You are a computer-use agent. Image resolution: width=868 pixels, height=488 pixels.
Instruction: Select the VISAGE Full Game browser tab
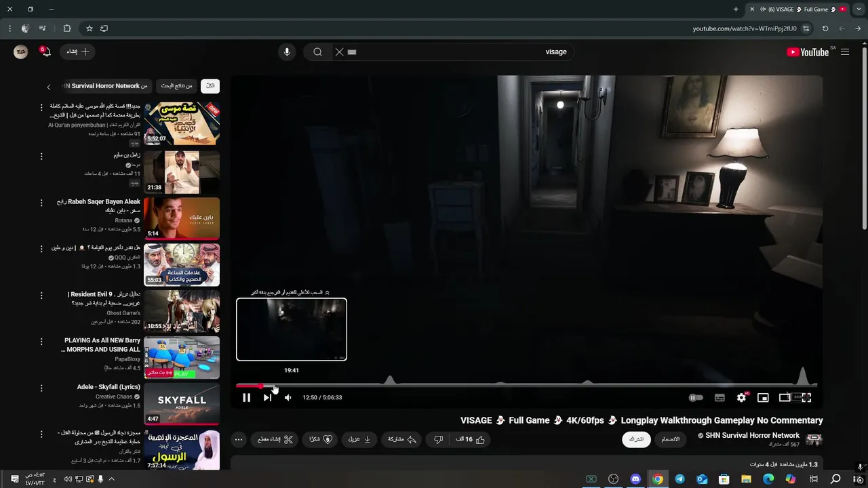(x=797, y=9)
